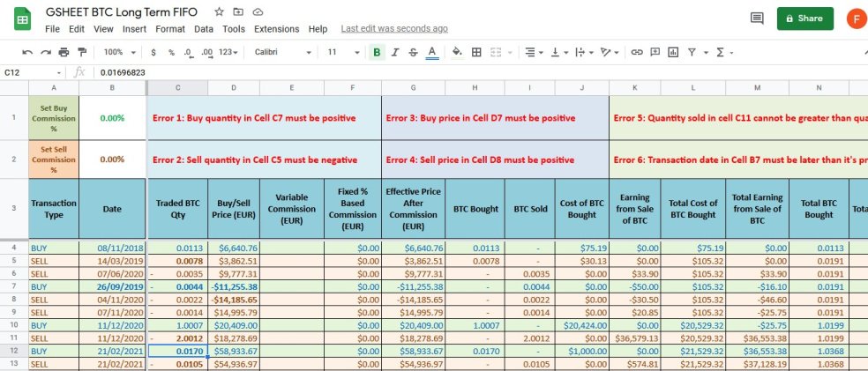Star the document title
The image size is (868, 371).
pyautogui.click(x=219, y=12)
